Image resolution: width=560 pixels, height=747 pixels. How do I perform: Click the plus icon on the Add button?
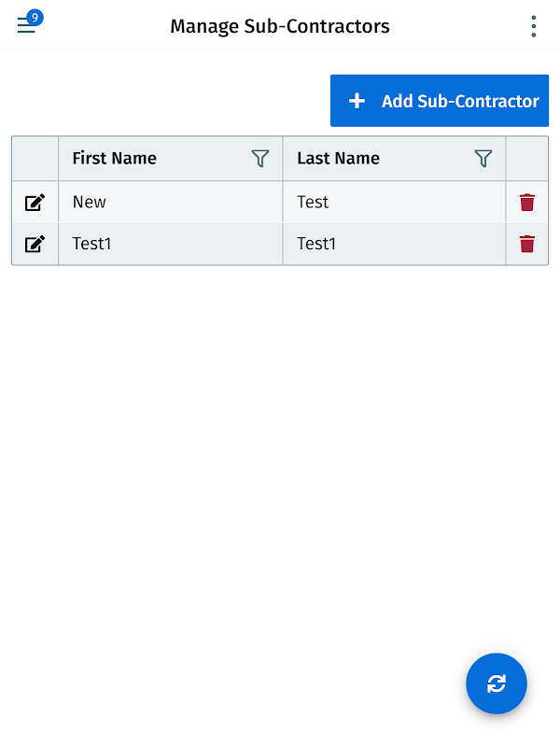pyautogui.click(x=357, y=101)
